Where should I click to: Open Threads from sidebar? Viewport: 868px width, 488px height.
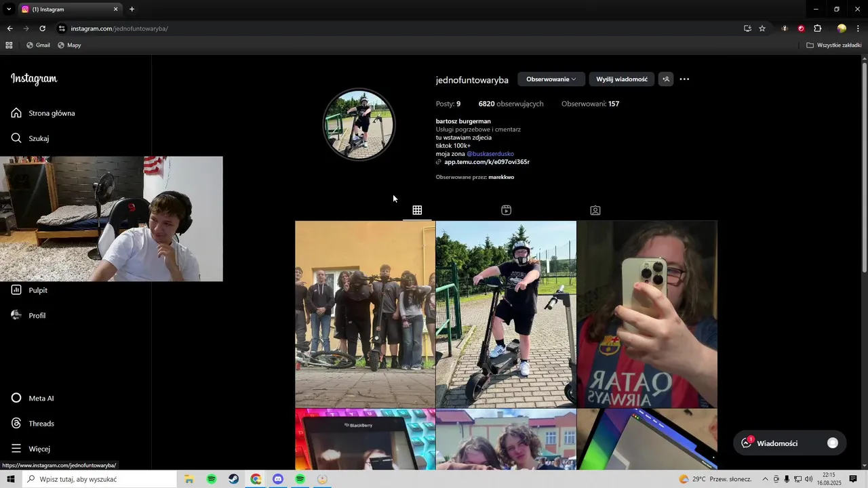click(33, 423)
